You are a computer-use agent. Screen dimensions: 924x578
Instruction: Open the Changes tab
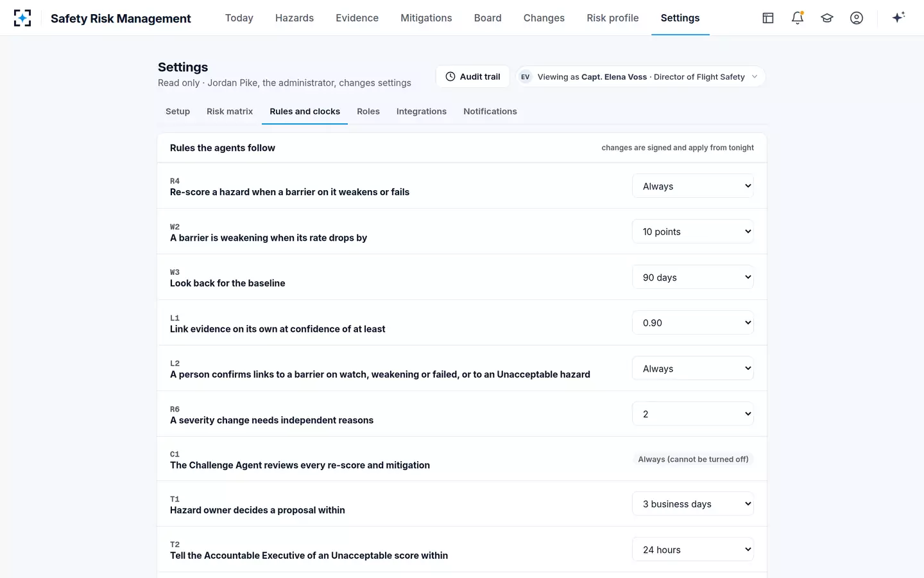pos(544,18)
